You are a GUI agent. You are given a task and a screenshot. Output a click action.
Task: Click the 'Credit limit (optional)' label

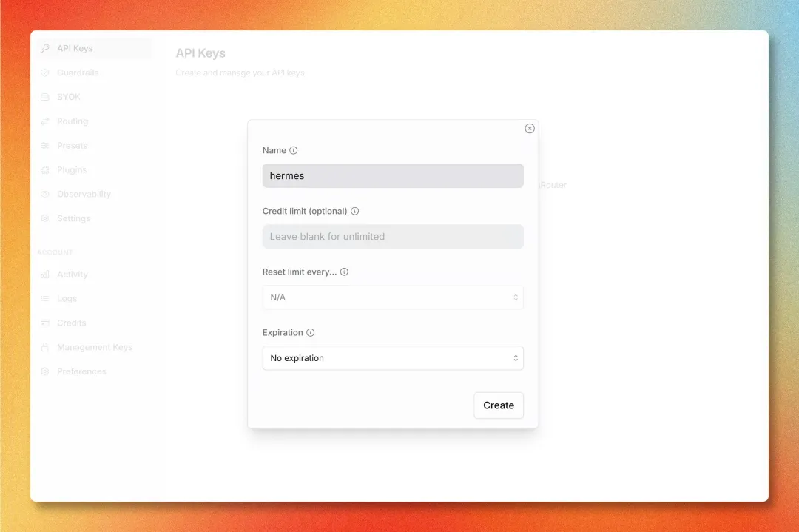(305, 211)
